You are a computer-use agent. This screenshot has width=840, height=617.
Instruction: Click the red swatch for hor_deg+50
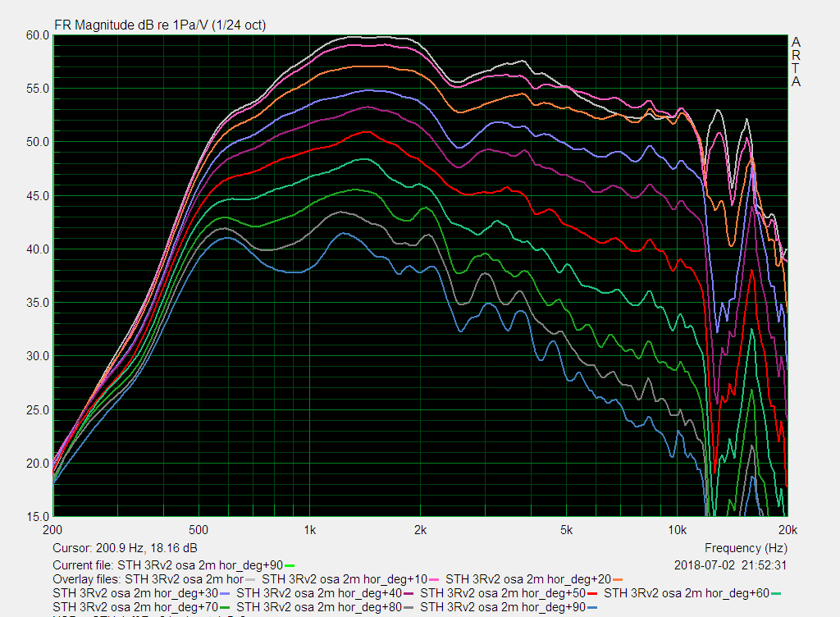click(x=592, y=593)
